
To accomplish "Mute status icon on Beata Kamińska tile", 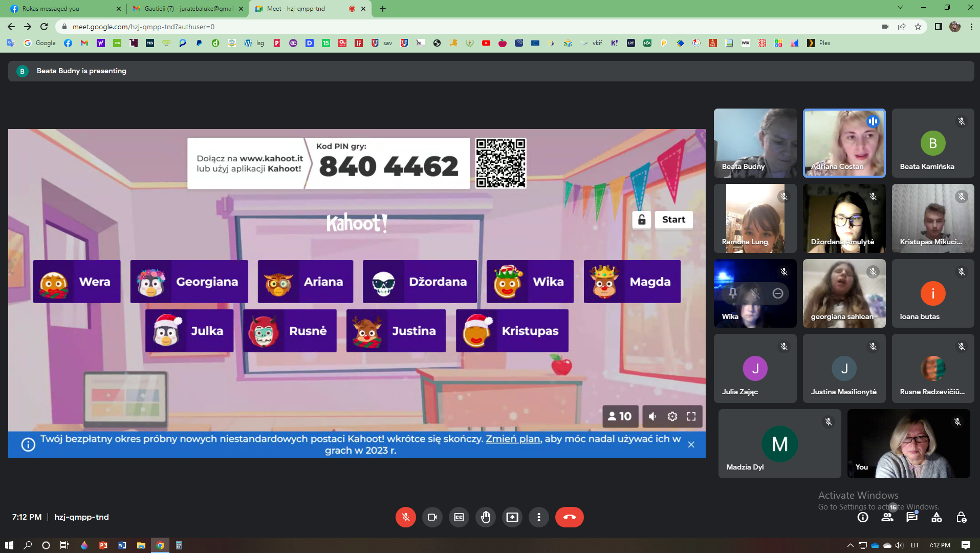I will pyautogui.click(x=962, y=121).
